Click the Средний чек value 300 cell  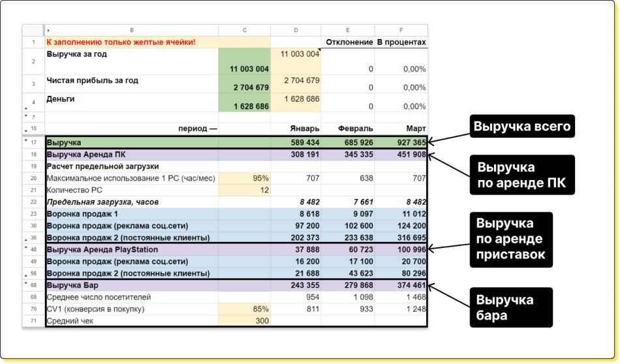(244, 321)
